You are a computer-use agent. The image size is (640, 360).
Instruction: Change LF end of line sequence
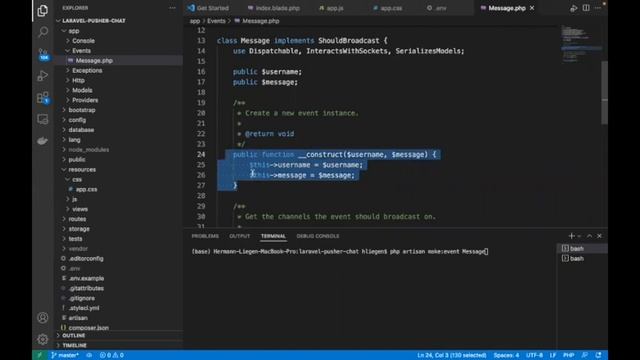(553, 355)
